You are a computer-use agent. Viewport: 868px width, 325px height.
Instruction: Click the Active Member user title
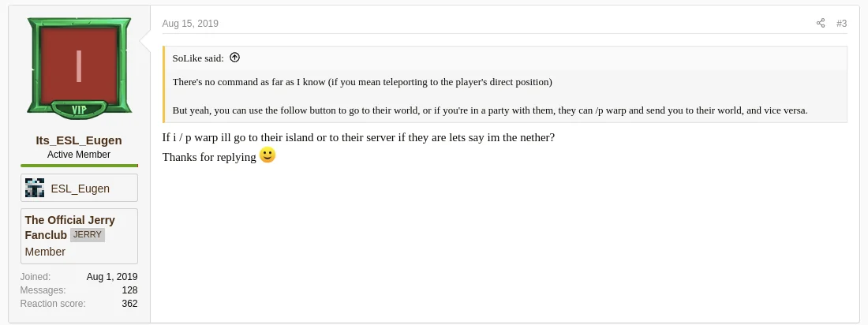click(x=79, y=155)
